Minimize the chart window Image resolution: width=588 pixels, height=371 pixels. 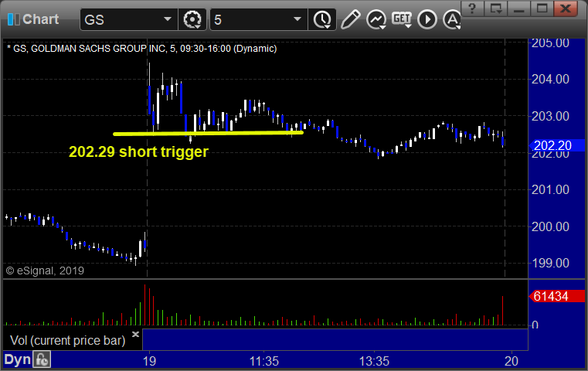[x=519, y=9]
